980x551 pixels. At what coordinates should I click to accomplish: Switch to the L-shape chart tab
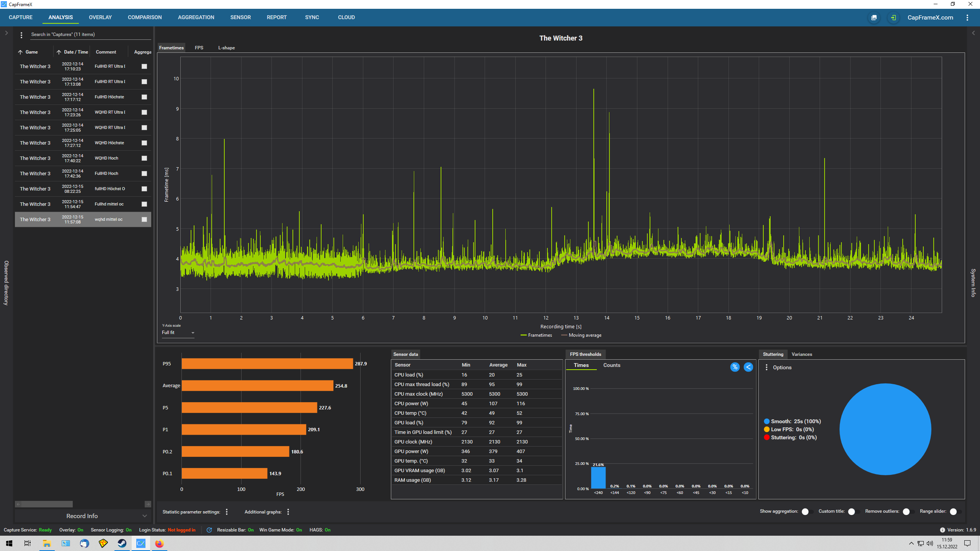[226, 48]
